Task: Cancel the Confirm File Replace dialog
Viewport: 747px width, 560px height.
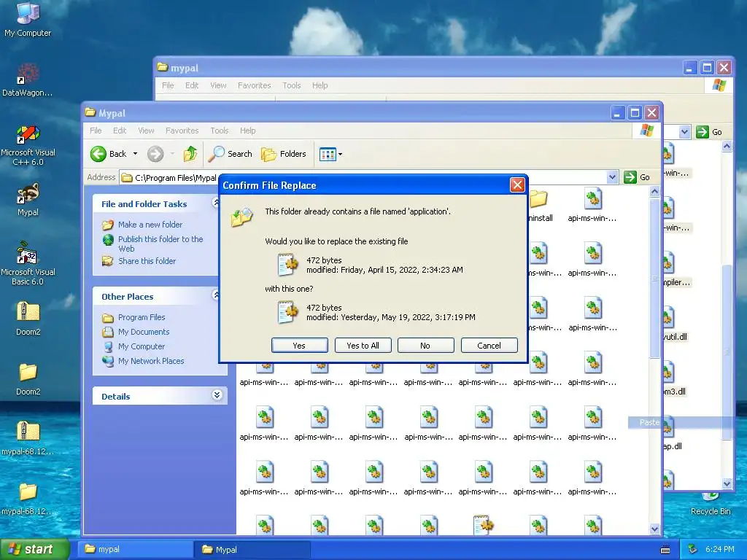Action: 489,345
